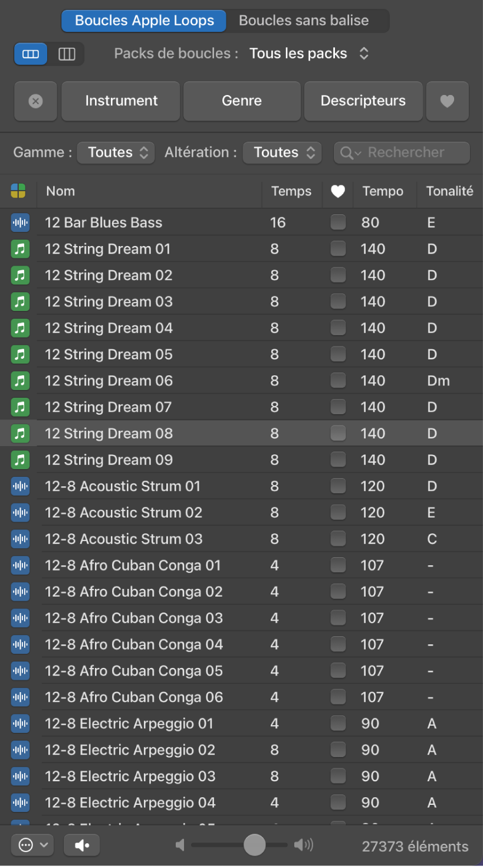The image size is (483, 868).
Task: Tick favorite checkbox for 12-8 Electric Arpeggio 01
Action: [338, 723]
